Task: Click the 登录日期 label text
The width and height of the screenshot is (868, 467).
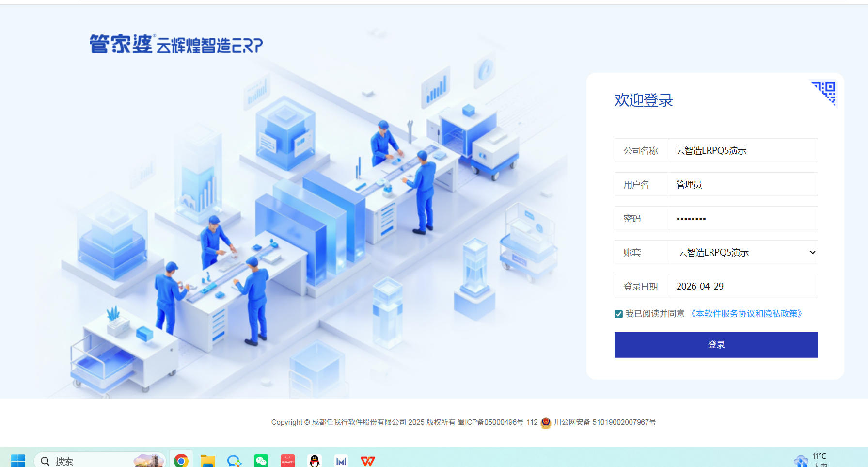Action: pyautogui.click(x=641, y=286)
